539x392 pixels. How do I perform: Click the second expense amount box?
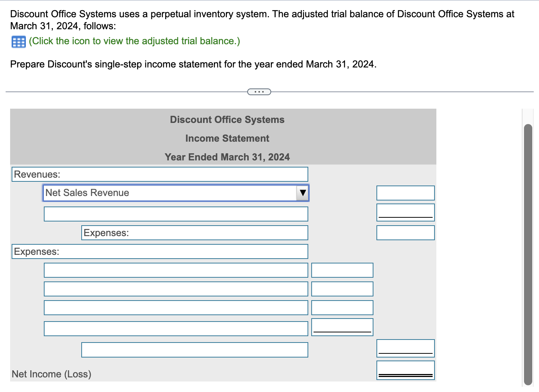pyautogui.click(x=342, y=289)
